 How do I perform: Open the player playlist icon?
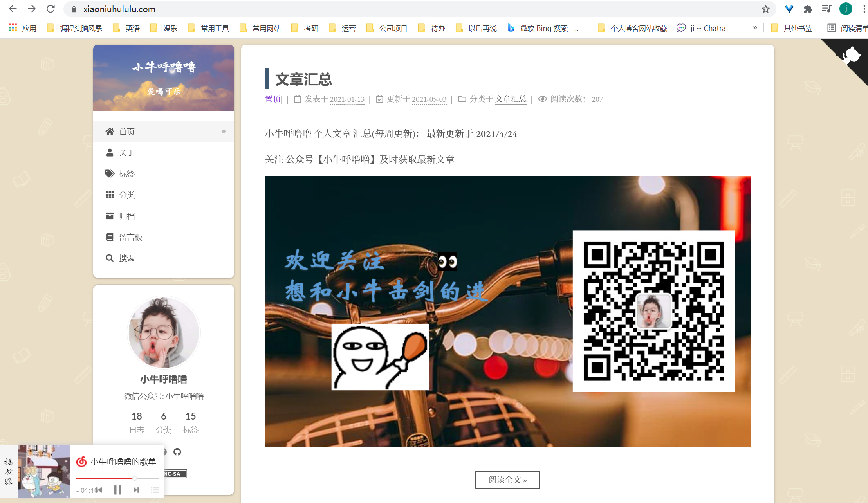(x=155, y=490)
